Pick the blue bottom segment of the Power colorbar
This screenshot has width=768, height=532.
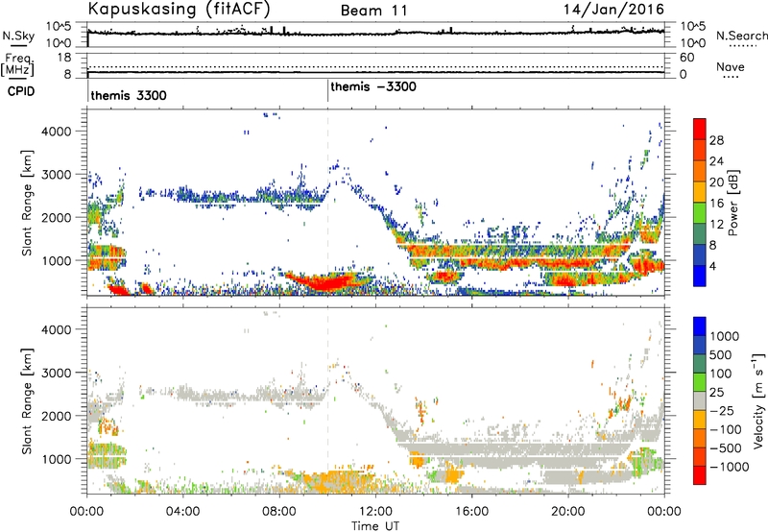click(700, 276)
